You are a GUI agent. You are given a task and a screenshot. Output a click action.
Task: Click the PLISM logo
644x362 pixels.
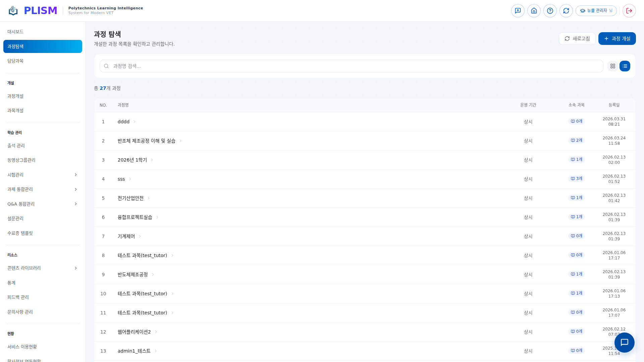(33, 11)
